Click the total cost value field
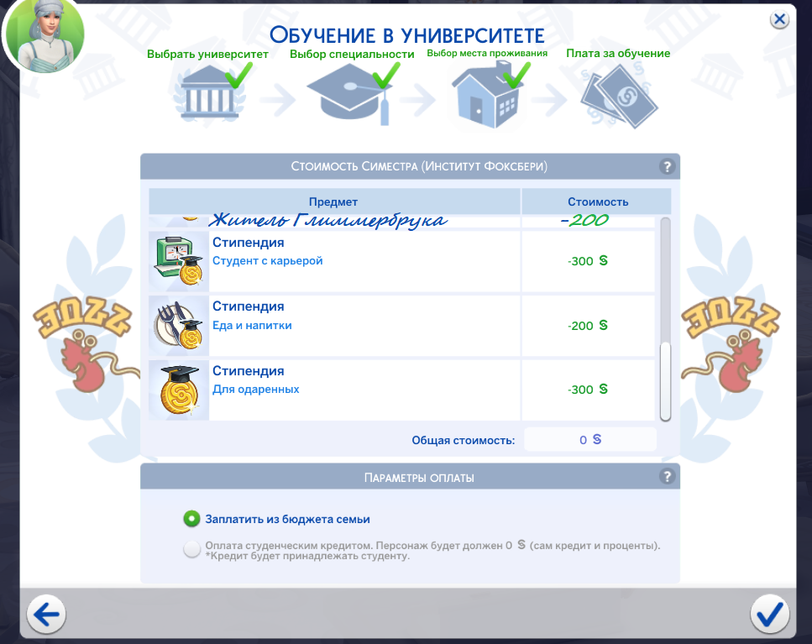This screenshot has height=644, width=812. [x=590, y=439]
